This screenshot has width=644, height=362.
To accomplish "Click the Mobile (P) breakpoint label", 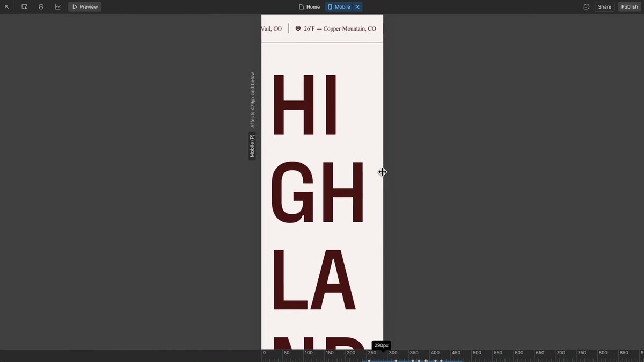I will pos(252,146).
